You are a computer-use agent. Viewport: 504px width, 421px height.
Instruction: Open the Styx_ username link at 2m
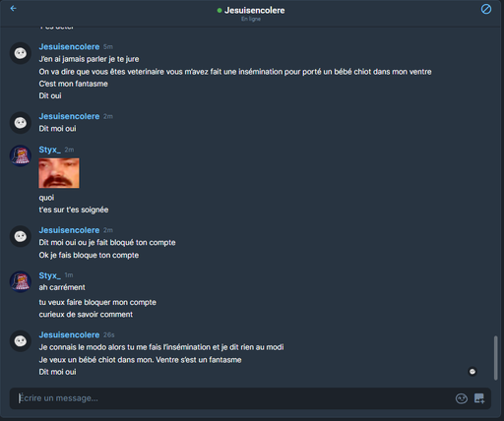point(50,150)
